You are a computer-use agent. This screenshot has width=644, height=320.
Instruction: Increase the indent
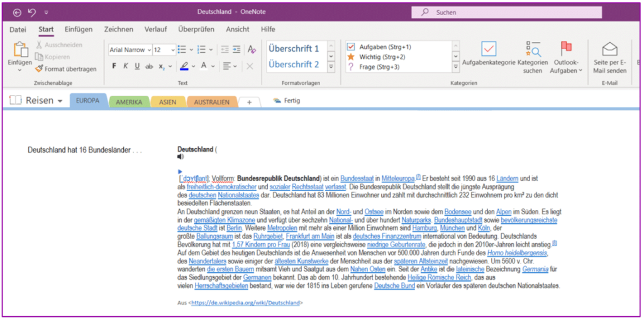(236, 50)
